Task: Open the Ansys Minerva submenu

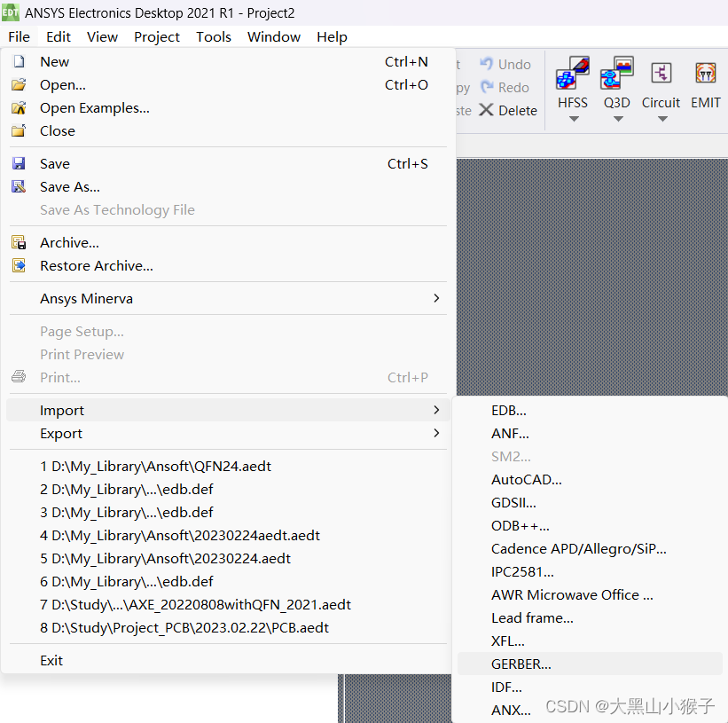Action: (228, 298)
